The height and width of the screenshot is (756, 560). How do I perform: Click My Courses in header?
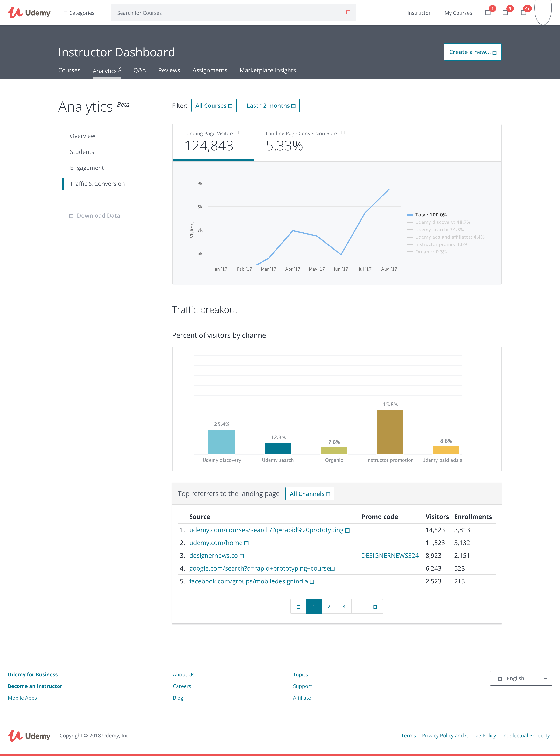pyautogui.click(x=458, y=13)
